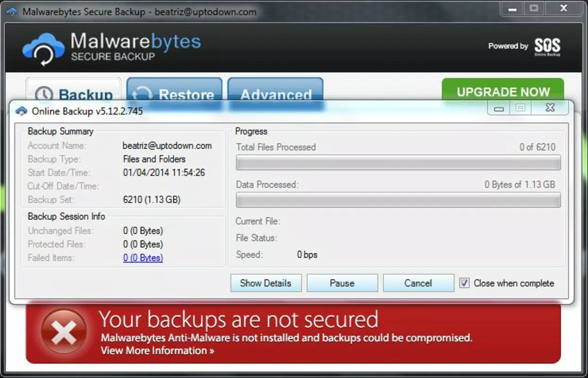Open the Failed Items 0 (0 Bytes) link
This screenshot has height=378, width=588.
click(143, 258)
